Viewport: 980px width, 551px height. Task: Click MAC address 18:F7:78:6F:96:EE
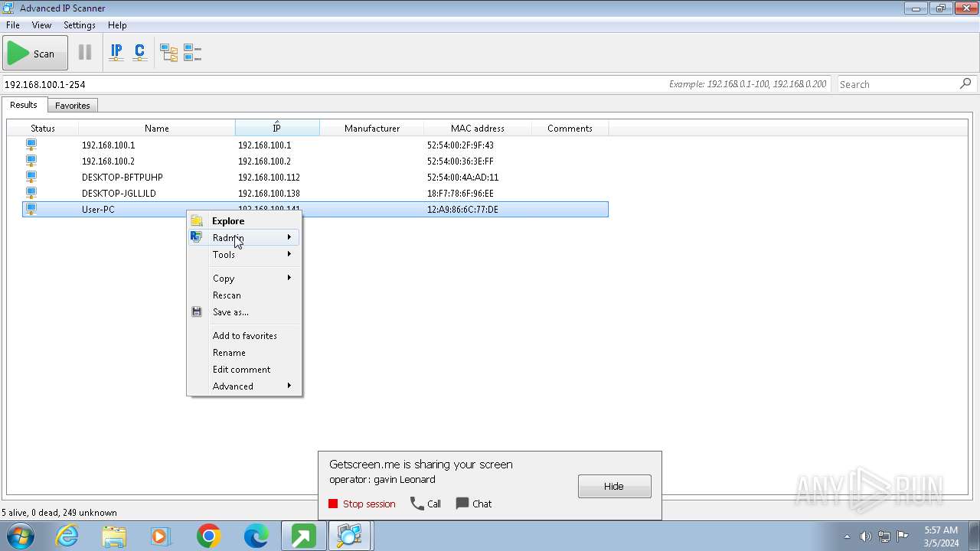click(460, 194)
